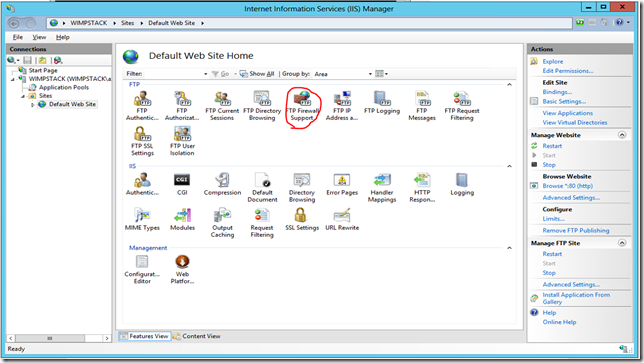Open MIME Types feature
644x363 pixels.
[142, 219]
